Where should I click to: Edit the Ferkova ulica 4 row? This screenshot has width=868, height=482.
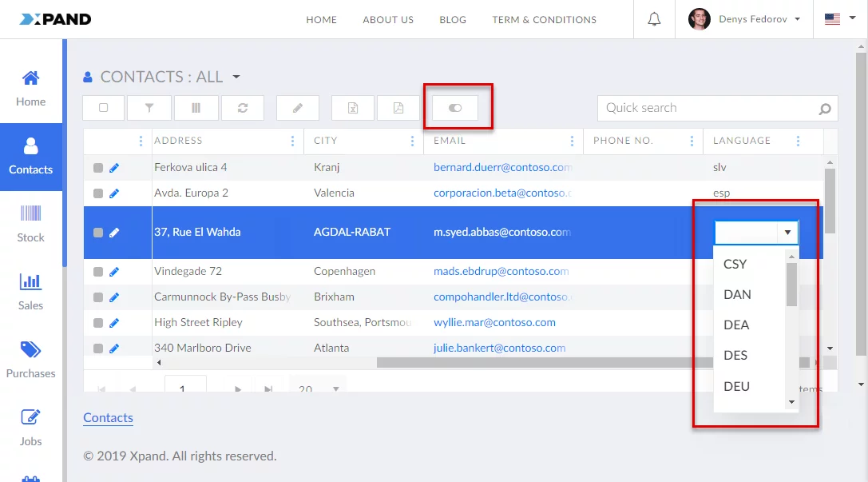pyautogui.click(x=114, y=168)
